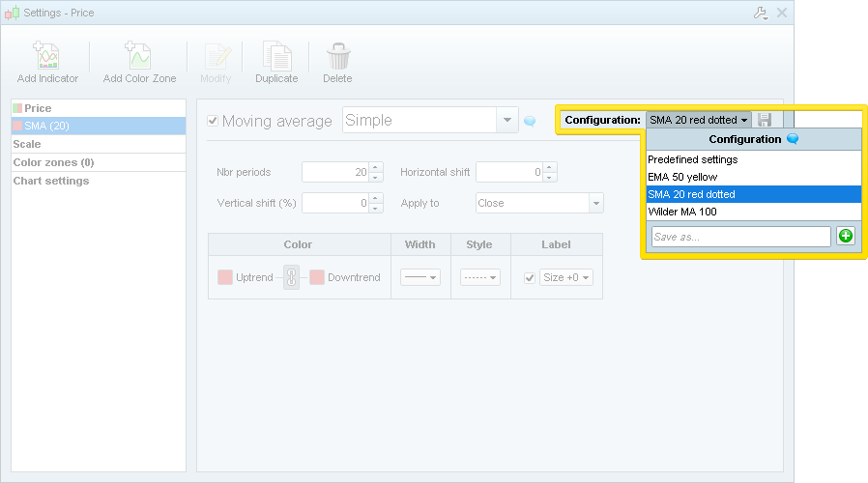Uncheck the Moving average checkbox

(214, 121)
